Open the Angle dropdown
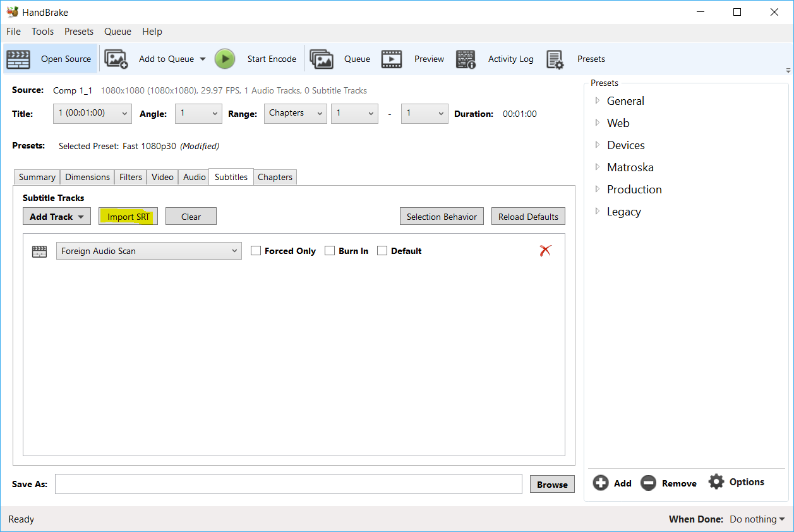The width and height of the screenshot is (794, 532). [198, 114]
